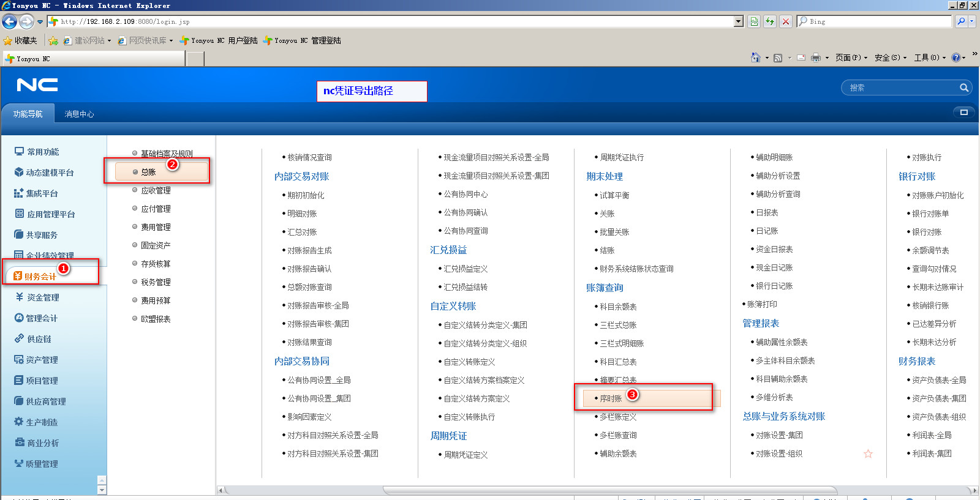This screenshot has height=500, width=980.
Task: Click the Home icon in IE command bar
Action: click(756, 58)
